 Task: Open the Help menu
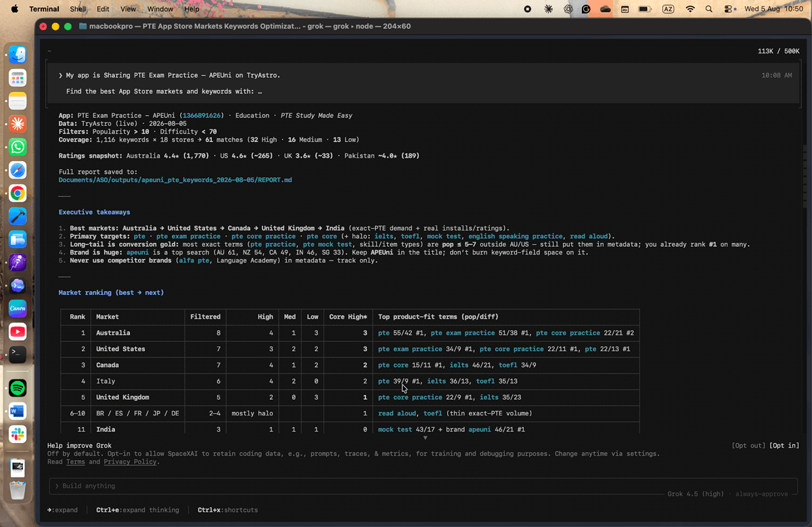pos(191,9)
